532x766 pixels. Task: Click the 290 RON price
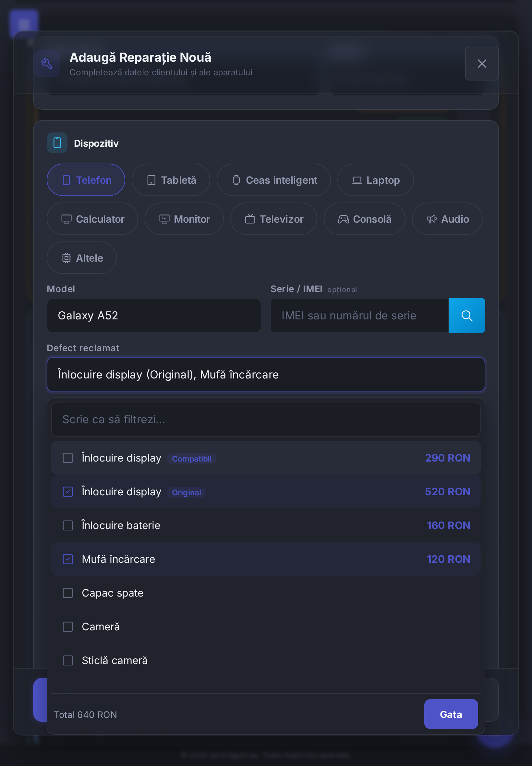click(447, 458)
